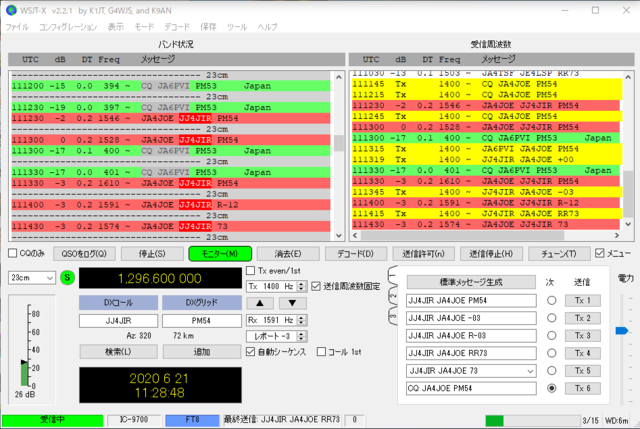Open the 表示 menu
Screen dimensions: 640x429
click(x=116, y=27)
